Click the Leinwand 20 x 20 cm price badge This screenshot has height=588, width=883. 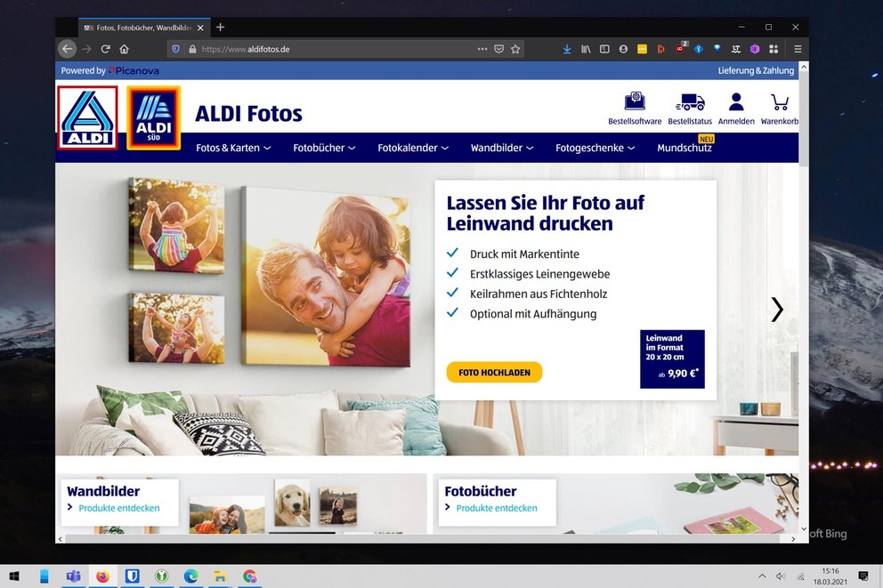672,359
